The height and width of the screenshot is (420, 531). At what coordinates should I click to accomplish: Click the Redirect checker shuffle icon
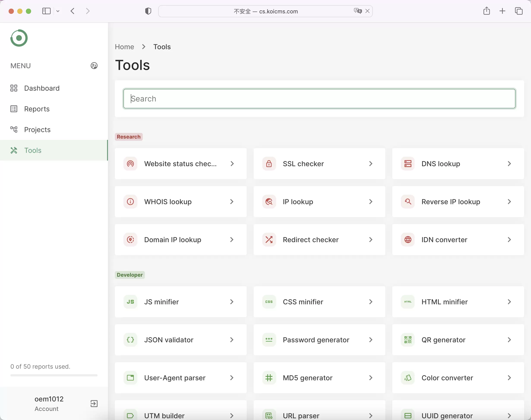[x=269, y=240]
